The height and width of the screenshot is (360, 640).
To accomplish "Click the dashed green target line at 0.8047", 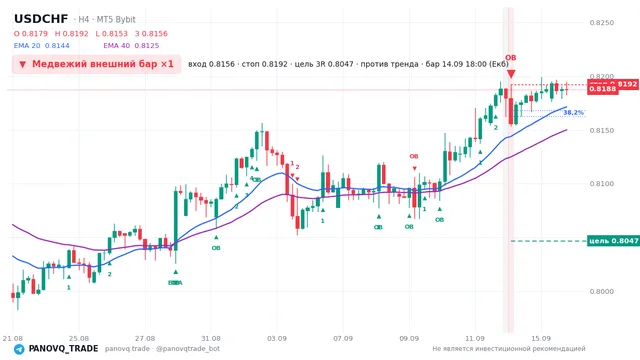I will pyautogui.click(x=548, y=241).
